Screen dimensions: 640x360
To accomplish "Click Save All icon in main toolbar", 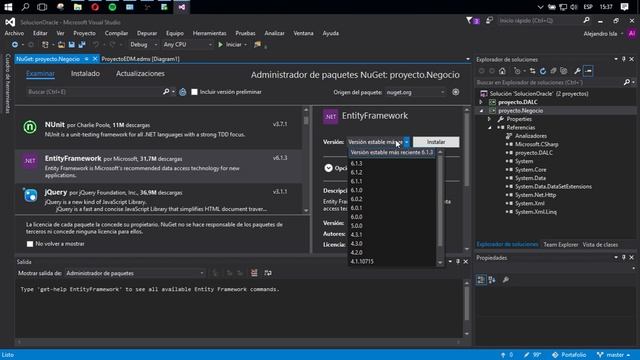I will pyautogui.click(x=82, y=44).
